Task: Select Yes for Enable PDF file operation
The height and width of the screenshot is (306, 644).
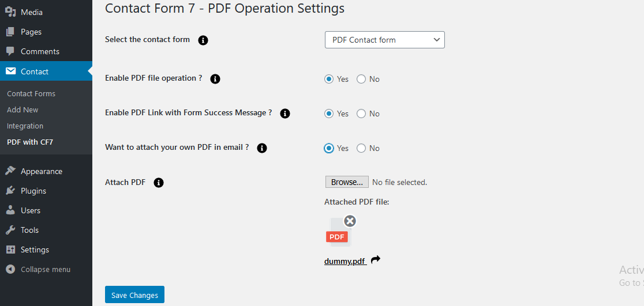Action: [x=329, y=79]
